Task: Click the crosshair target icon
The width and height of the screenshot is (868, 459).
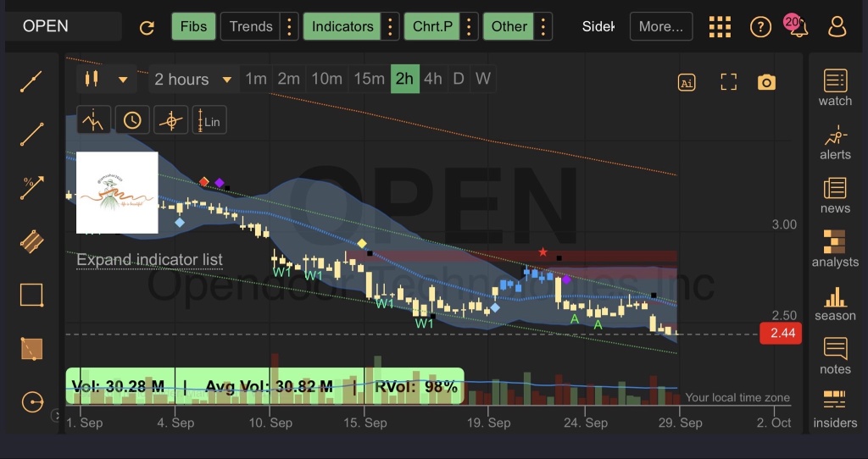Action: pyautogui.click(x=170, y=120)
